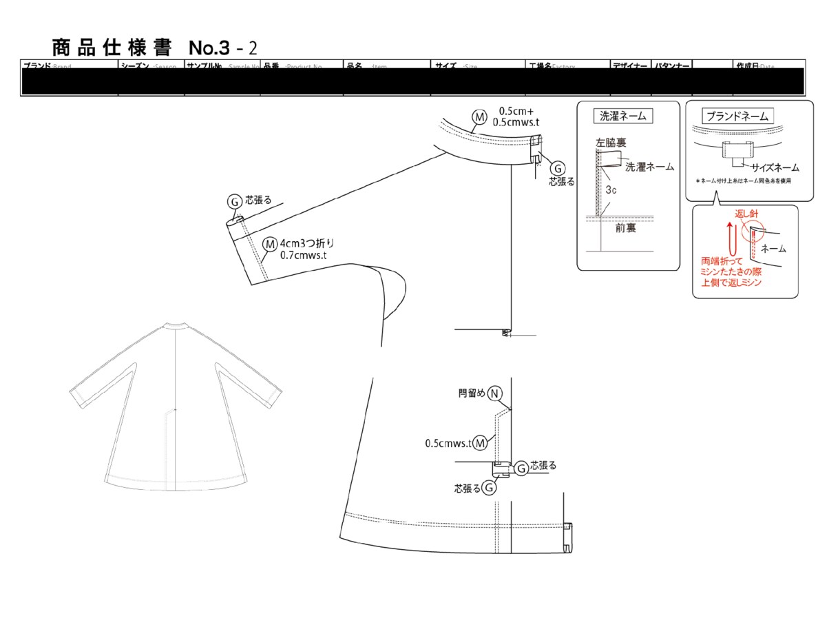
Task: Click the circled M mark by the pocket stitching
Action: (x=481, y=442)
